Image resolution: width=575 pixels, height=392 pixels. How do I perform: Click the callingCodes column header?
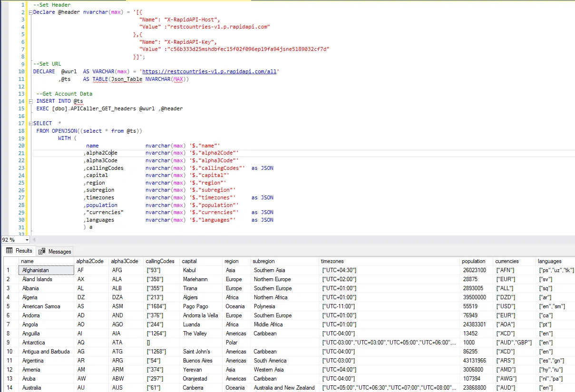(x=160, y=261)
